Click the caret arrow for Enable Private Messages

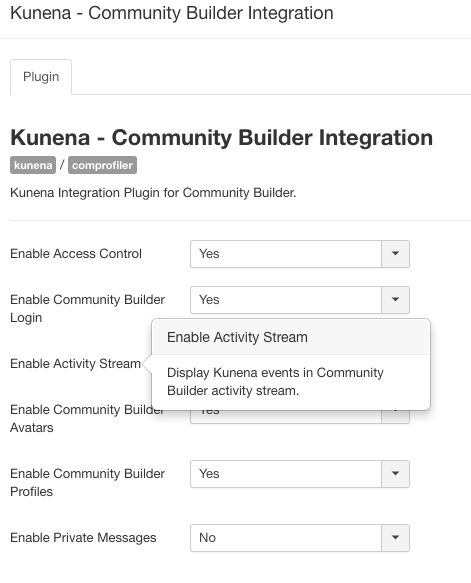click(x=395, y=538)
